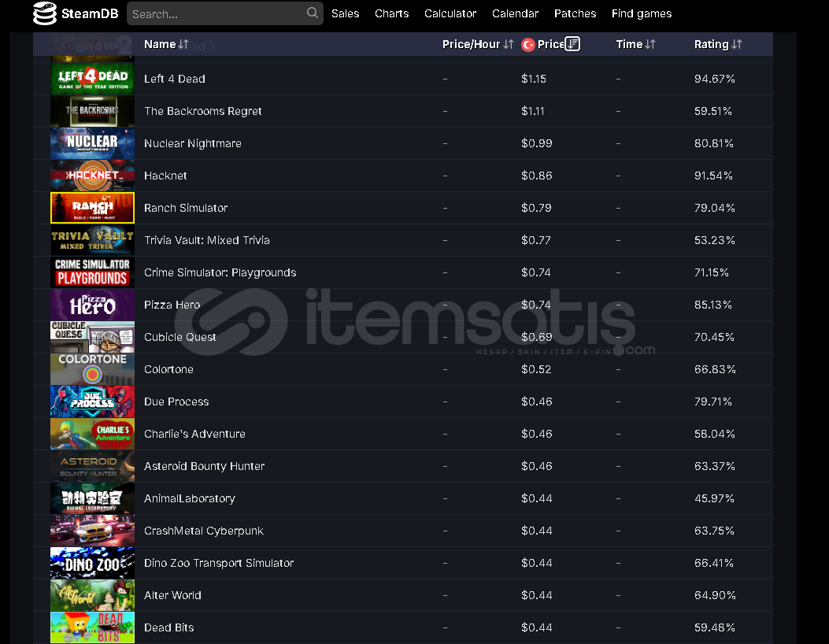Click the Ranch Simulator thumbnail
The width and height of the screenshot is (829, 644).
[x=93, y=208]
